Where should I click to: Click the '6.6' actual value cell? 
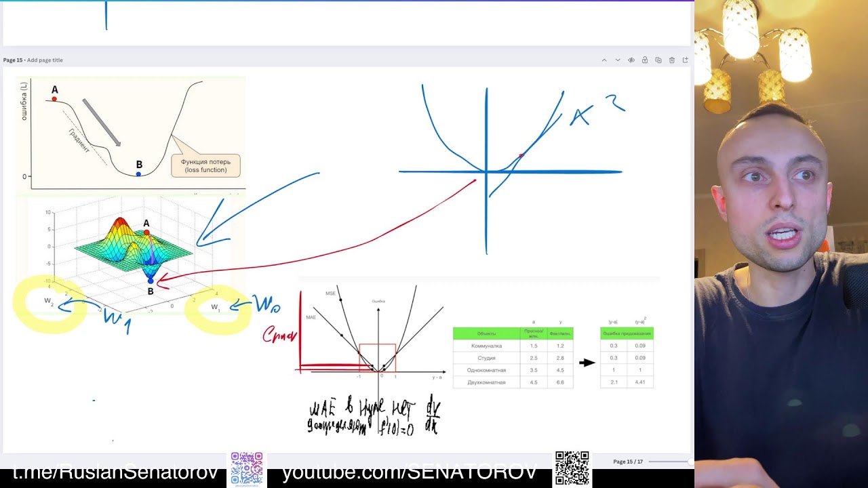pos(560,382)
